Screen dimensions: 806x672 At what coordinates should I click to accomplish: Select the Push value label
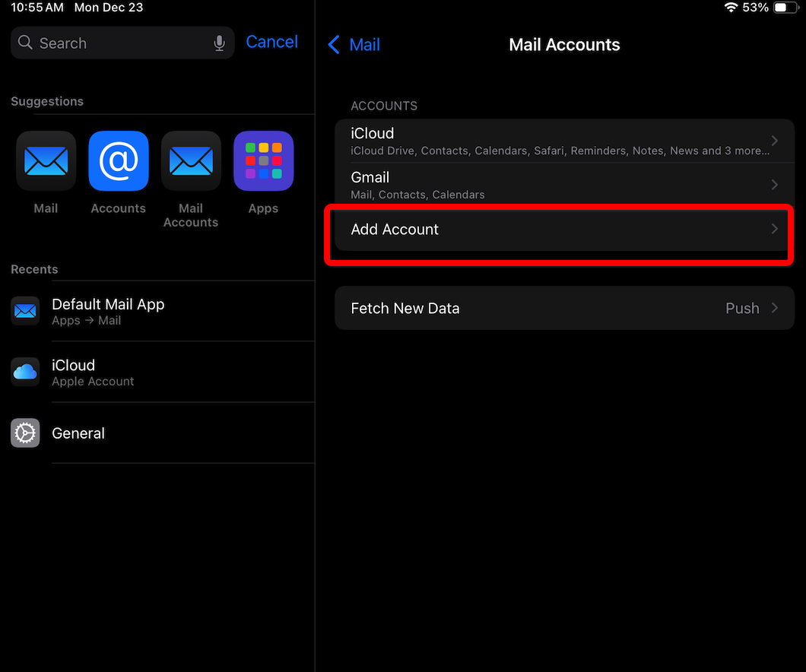(742, 309)
